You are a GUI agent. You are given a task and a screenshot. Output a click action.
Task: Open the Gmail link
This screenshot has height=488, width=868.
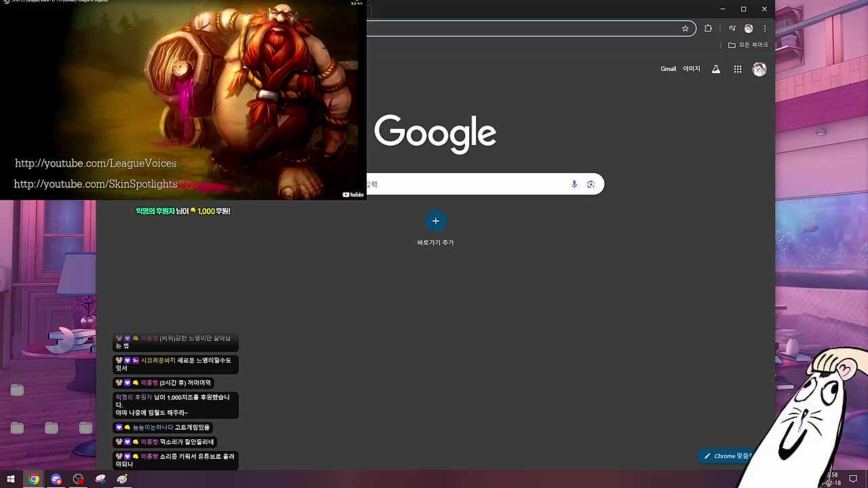coord(668,69)
